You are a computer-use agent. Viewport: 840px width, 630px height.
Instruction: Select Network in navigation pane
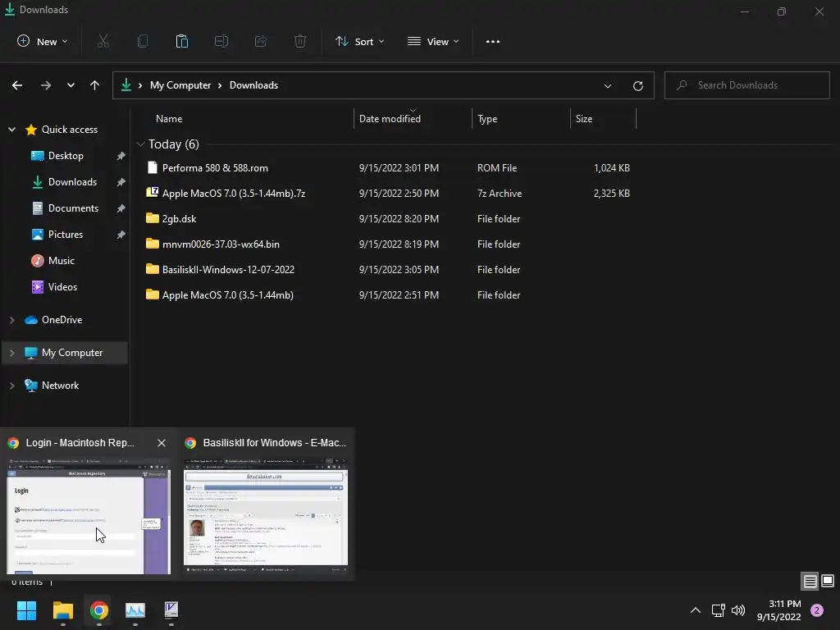60,386
